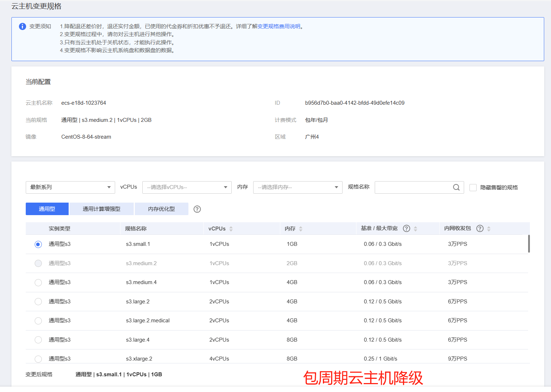The width and height of the screenshot is (551, 392).
Task: Open the 最新系列 series dropdown
Action: pyautogui.click(x=70, y=187)
